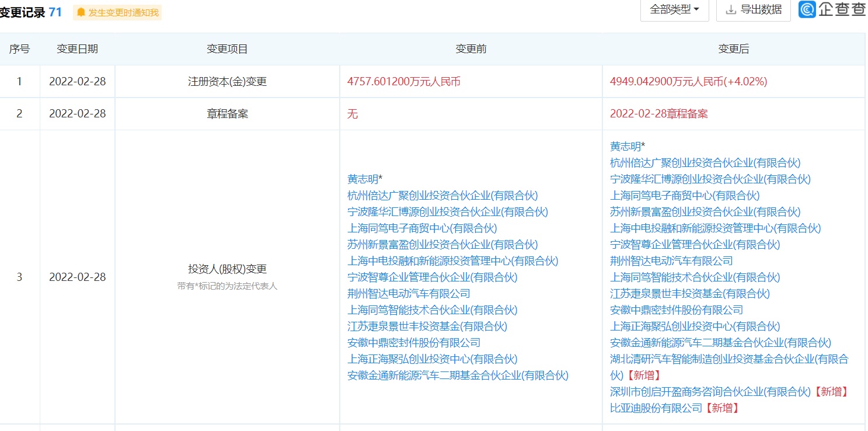Open 宁波智尊企业管理 link in 变更前
Screen dimensions: 868x431
pyautogui.click(x=432, y=277)
